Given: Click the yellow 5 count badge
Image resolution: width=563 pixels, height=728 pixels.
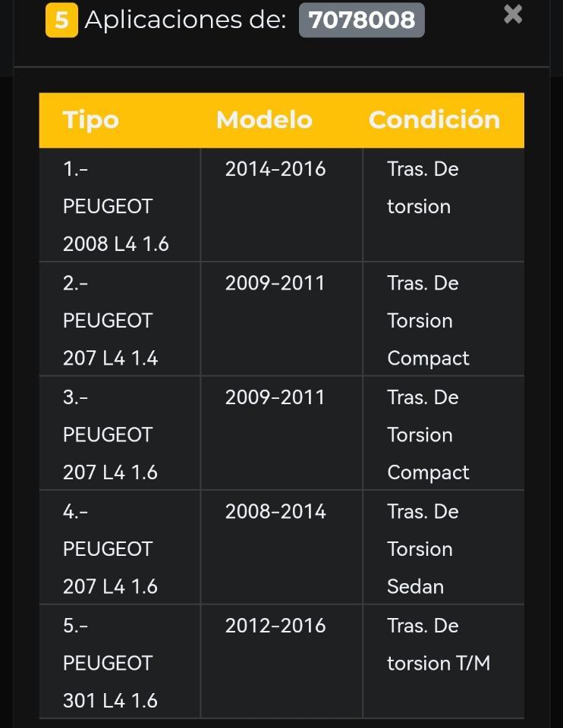Looking at the screenshot, I should click(x=61, y=20).
